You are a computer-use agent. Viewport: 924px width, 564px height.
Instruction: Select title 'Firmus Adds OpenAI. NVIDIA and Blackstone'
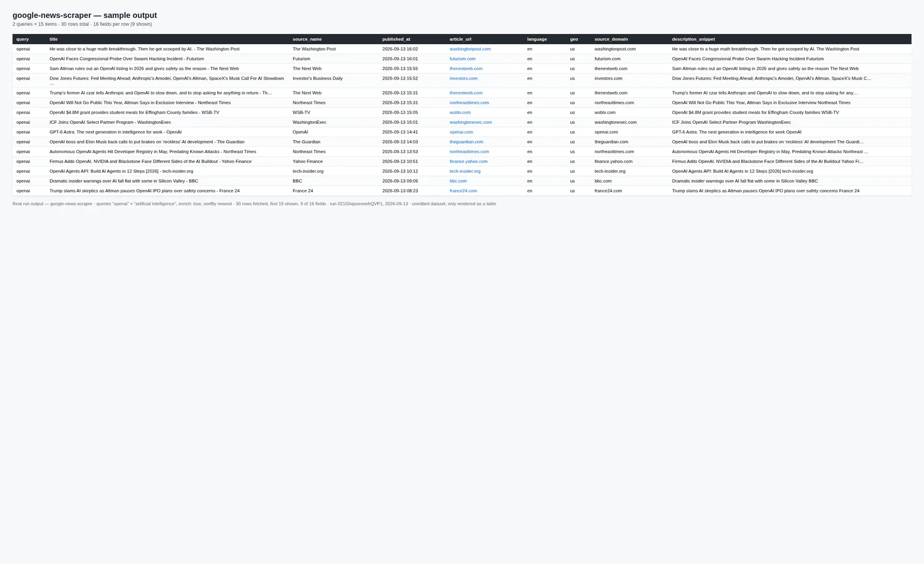pos(150,161)
